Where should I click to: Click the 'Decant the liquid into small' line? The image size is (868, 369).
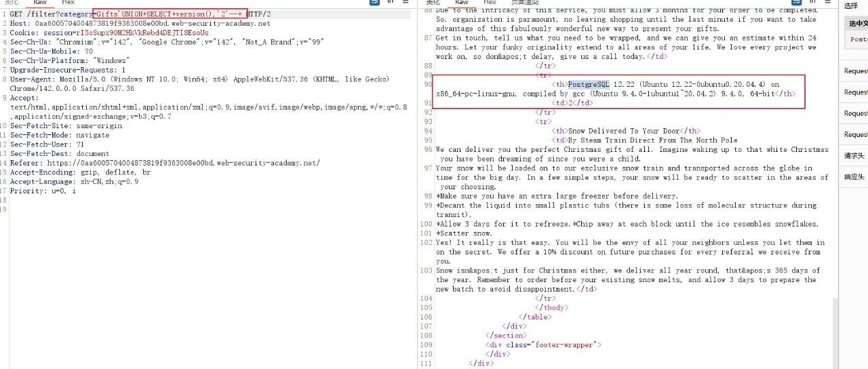[627, 210]
